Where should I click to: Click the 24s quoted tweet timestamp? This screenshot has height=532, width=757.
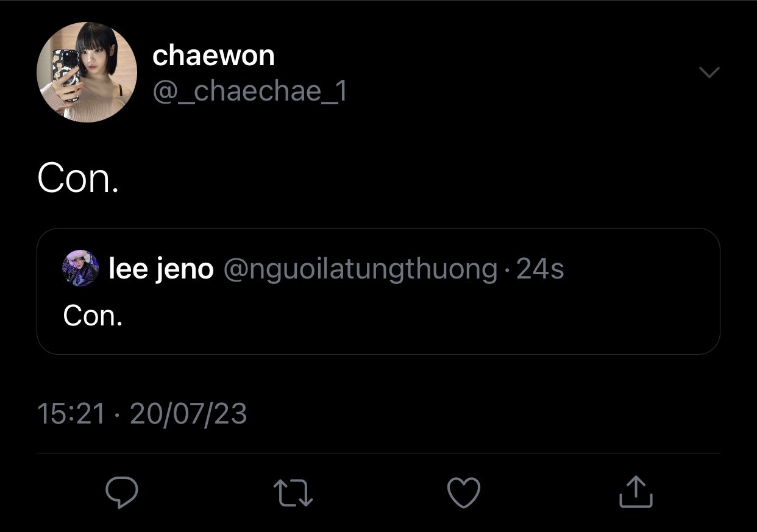coord(540,269)
